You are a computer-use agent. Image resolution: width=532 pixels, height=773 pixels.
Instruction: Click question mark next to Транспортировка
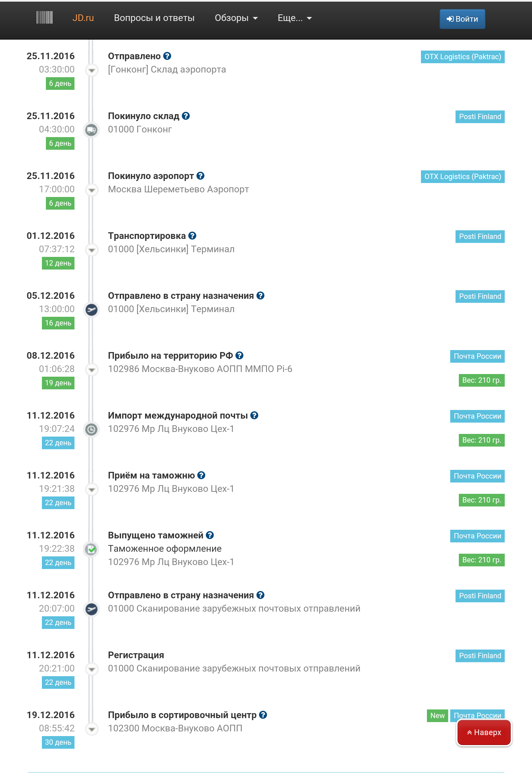tap(192, 236)
